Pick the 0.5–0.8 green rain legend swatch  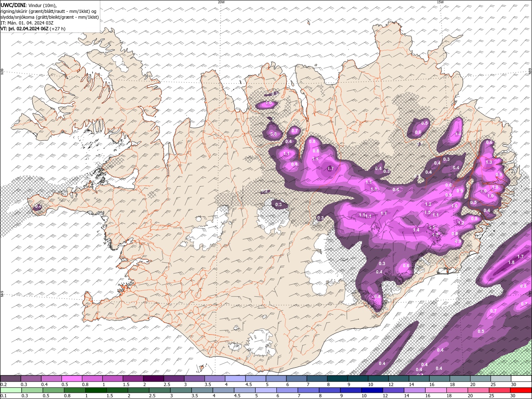point(53,390)
